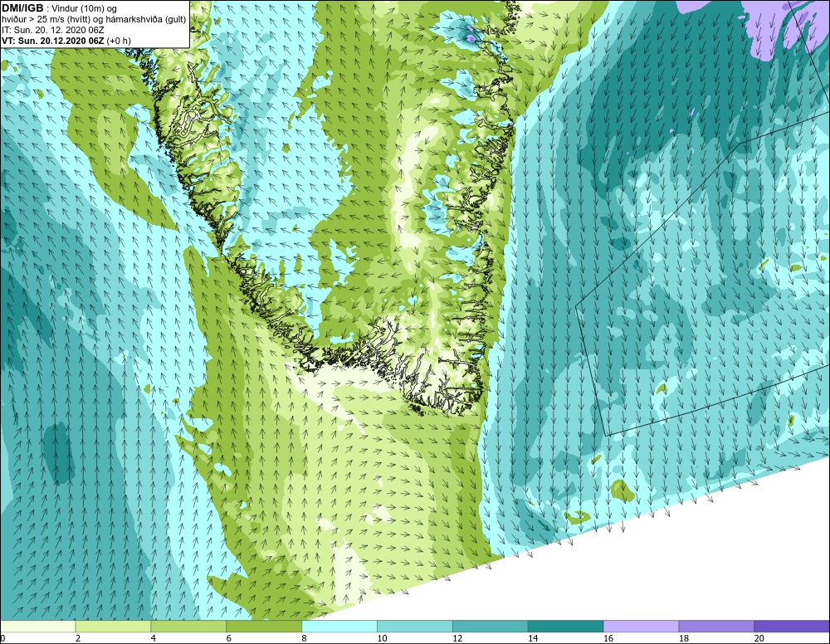This screenshot has width=830, height=644.
Task: Click the 'VT: Sun. 20.12.2020 06Z (+0 h)' line
Action: point(66,41)
